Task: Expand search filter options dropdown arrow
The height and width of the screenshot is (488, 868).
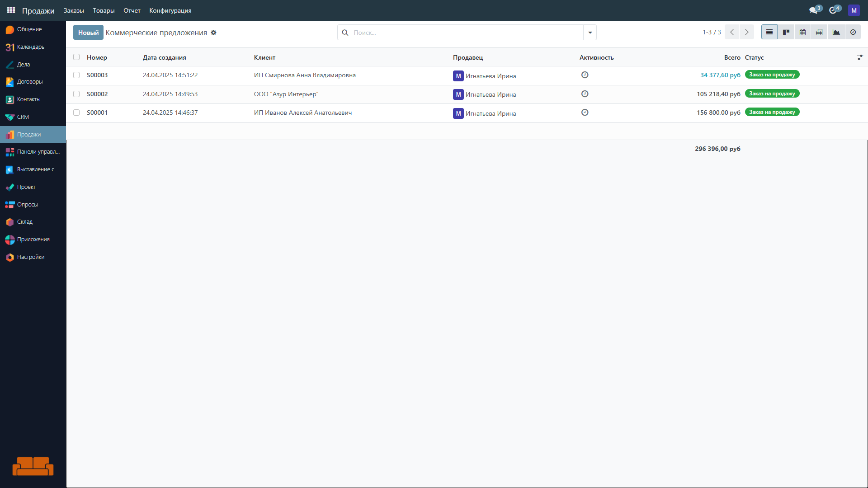Action: pyautogui.click(x=590, y=33)
